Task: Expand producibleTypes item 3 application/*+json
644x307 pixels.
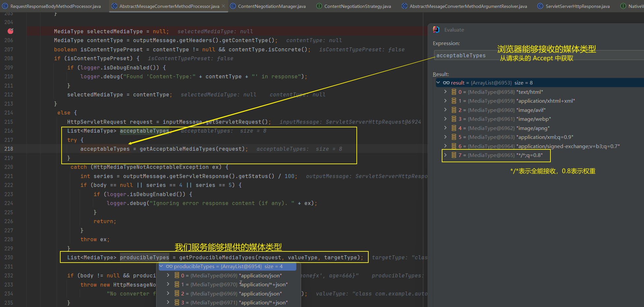Action: point(168,302)
